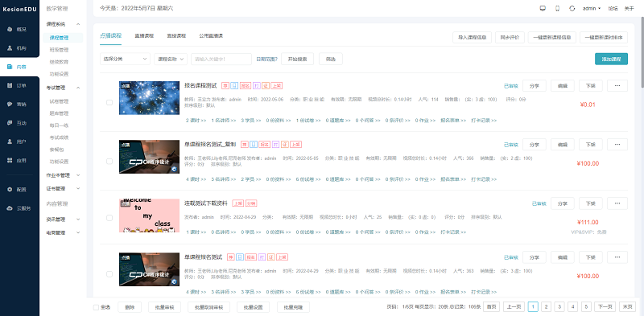
Task: Click the 报名 tag on 报名课程测试
Action: [x=246, y=86]
